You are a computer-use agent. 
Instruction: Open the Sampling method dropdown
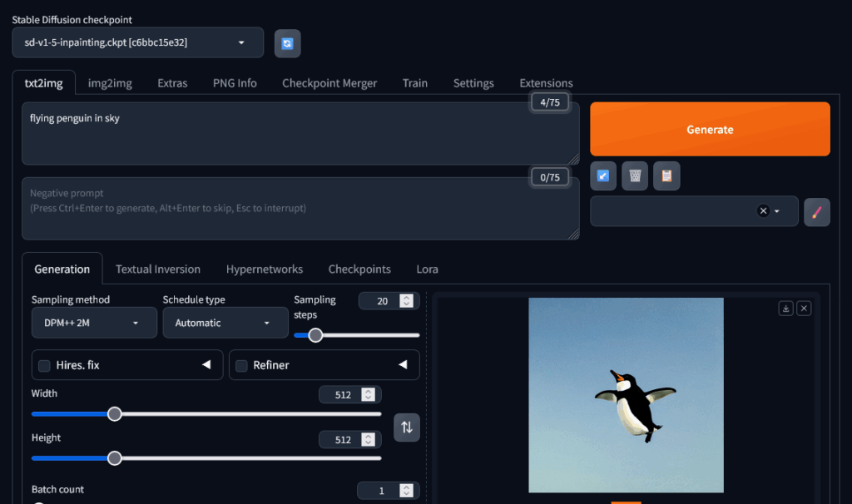[94, 323]
